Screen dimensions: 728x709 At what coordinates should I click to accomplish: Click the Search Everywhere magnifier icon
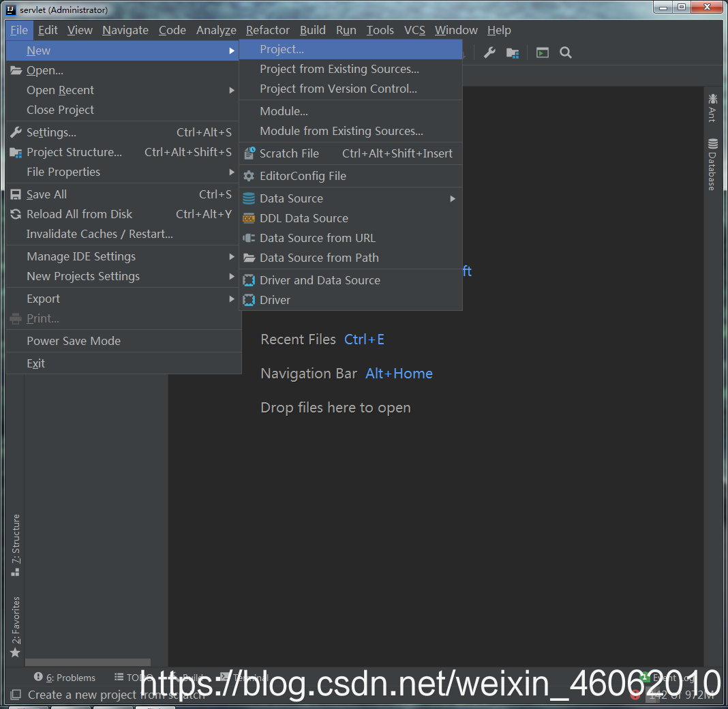(566, 52)
